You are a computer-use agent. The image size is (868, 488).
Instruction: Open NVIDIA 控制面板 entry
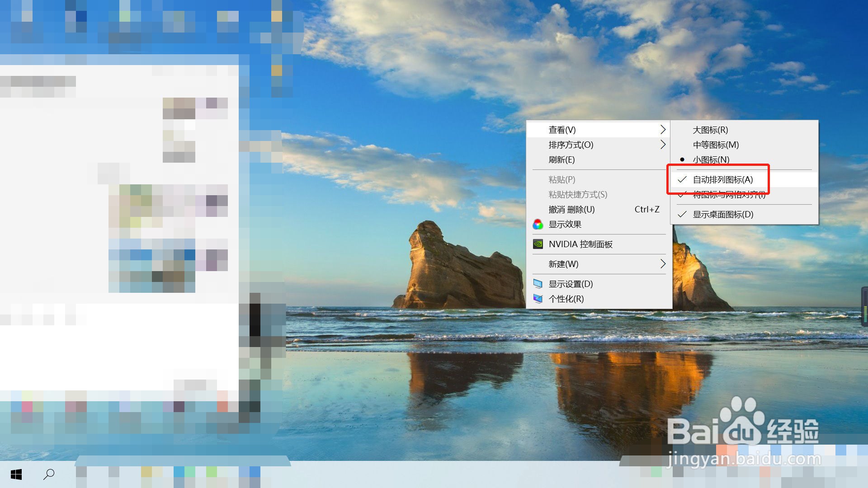(580, 244)
